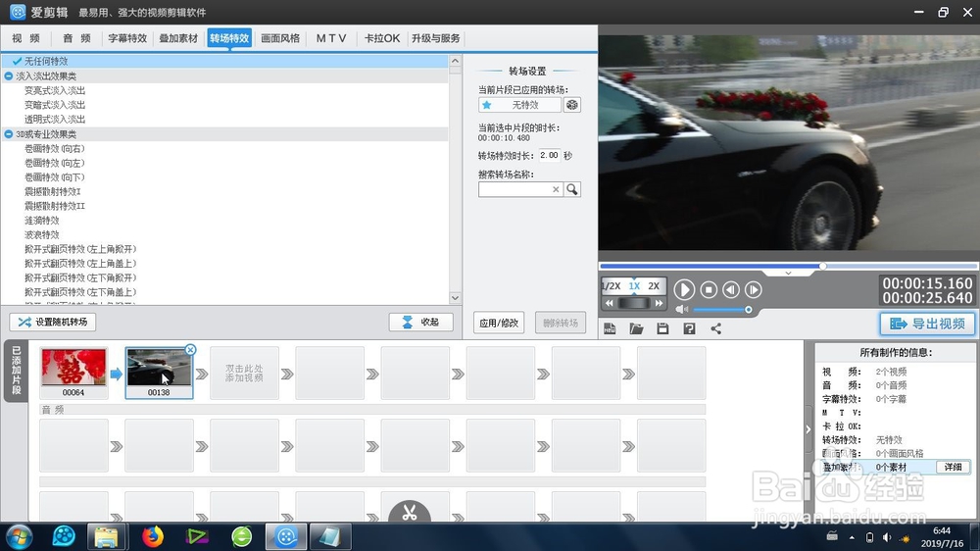Open the Firefox taskbar icon
980x551 pixels.
coord(152,536)
